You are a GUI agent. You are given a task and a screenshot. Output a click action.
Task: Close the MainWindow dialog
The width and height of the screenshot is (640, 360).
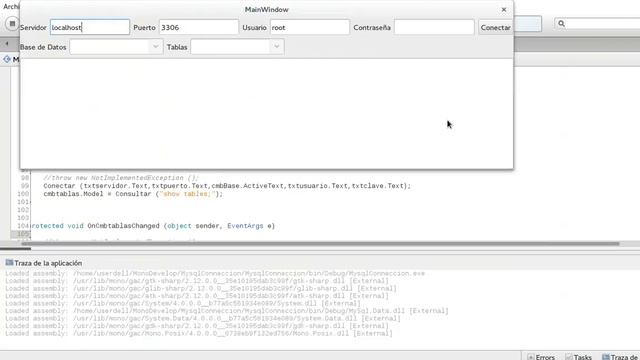click(x=504, y=9)
